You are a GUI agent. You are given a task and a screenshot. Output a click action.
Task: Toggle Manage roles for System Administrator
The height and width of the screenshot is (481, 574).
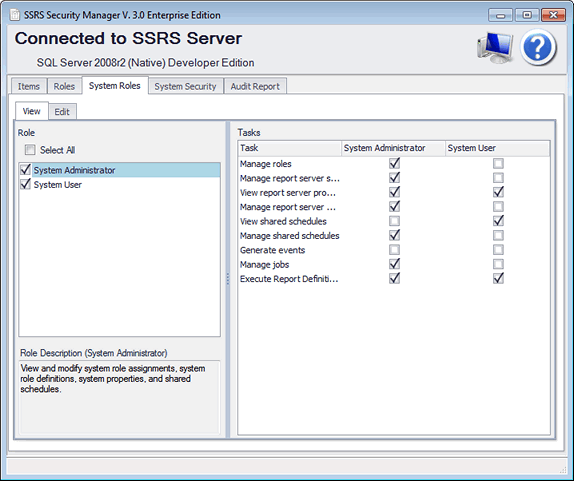click(x=394, y=163)
